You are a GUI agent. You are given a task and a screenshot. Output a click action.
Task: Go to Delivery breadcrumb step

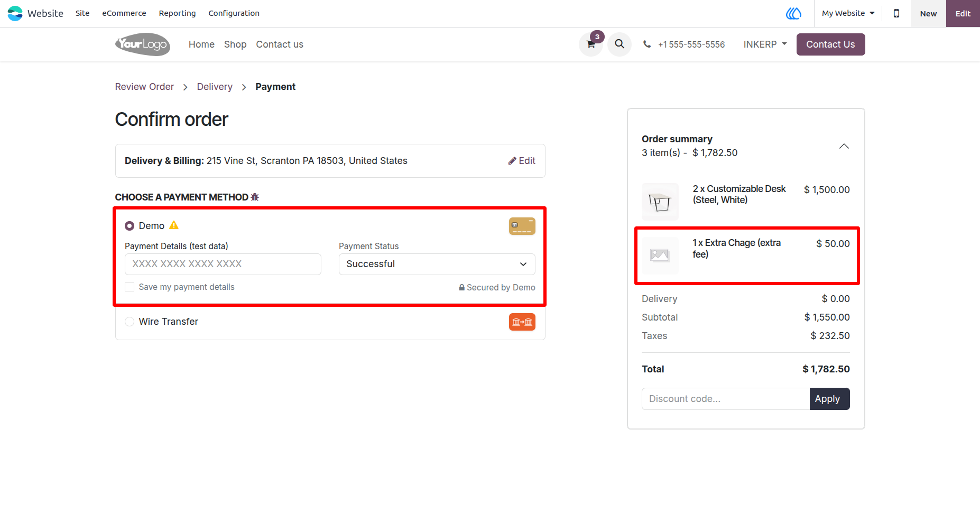215,87
